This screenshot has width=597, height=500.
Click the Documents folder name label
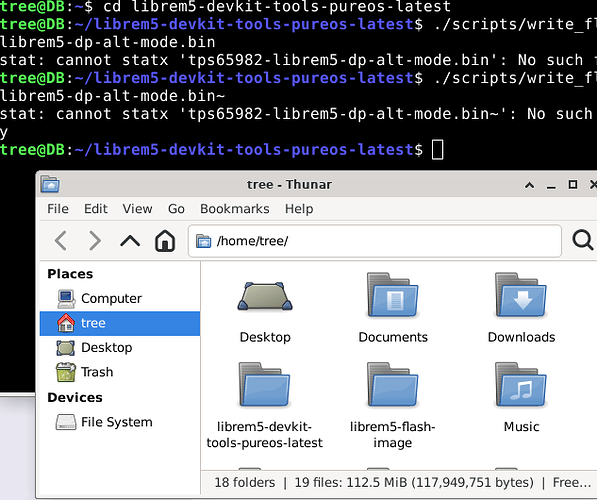point(393,337)
